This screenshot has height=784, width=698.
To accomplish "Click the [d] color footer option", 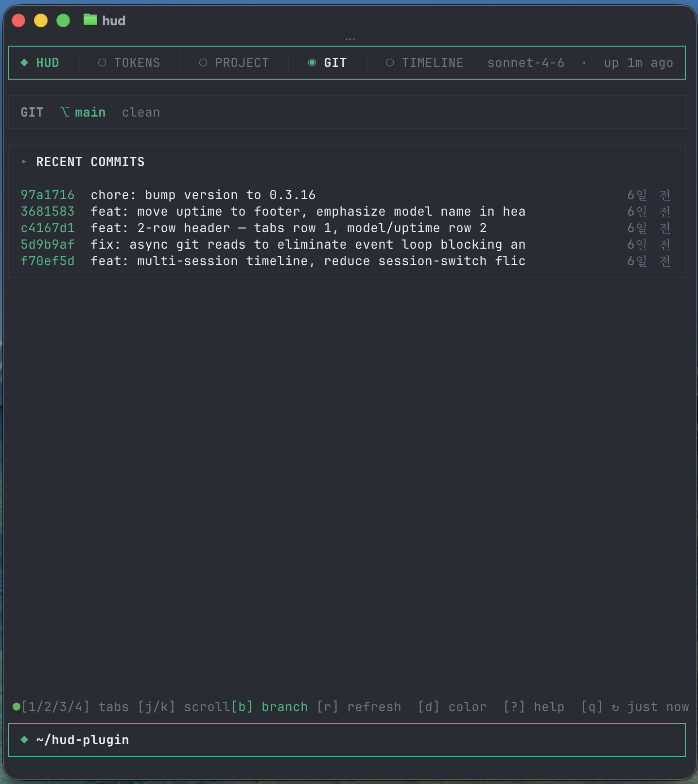I will [452, 707].
